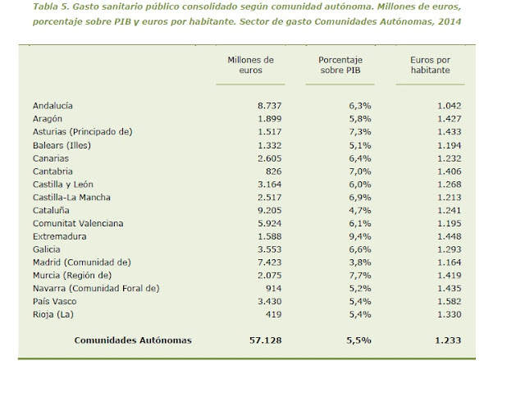525x420 pixels.
Task: Click Canarias' 1.232 euros per inhabitant
Action: 450,158
